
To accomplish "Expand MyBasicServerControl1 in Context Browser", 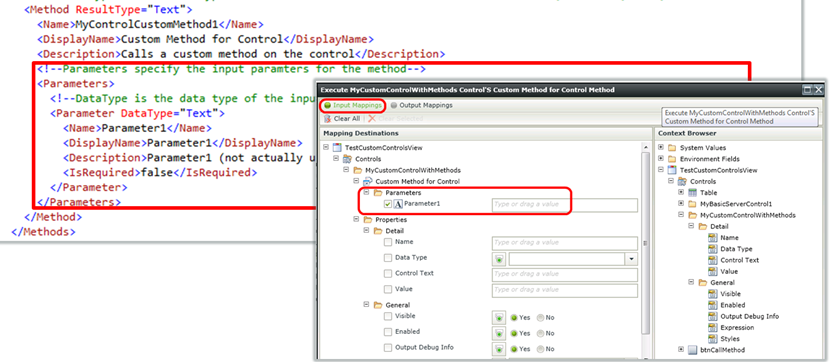I will (x=681, y=203).
